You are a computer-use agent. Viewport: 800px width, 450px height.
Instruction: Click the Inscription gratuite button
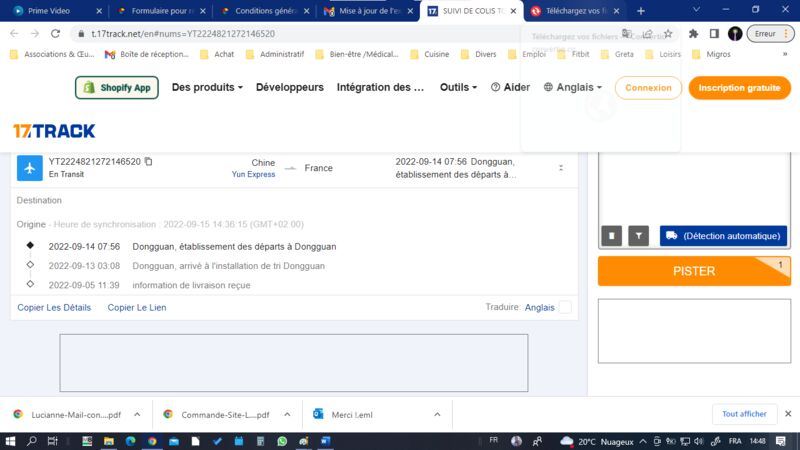pos(738,88)
